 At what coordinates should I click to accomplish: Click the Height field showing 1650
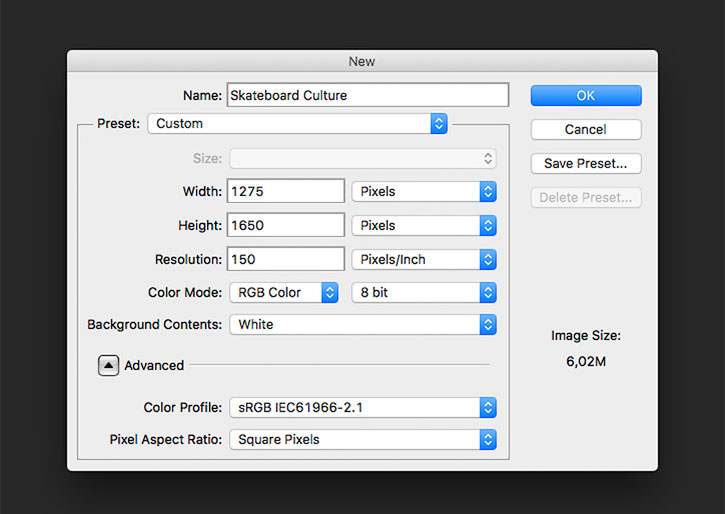tap(286, 225)
